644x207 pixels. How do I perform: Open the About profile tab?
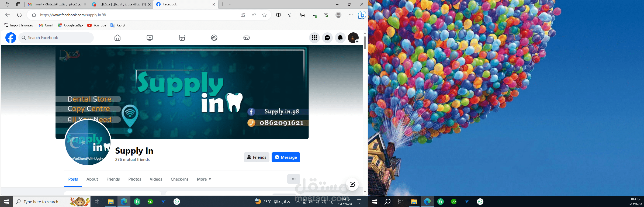pos(92,179)
